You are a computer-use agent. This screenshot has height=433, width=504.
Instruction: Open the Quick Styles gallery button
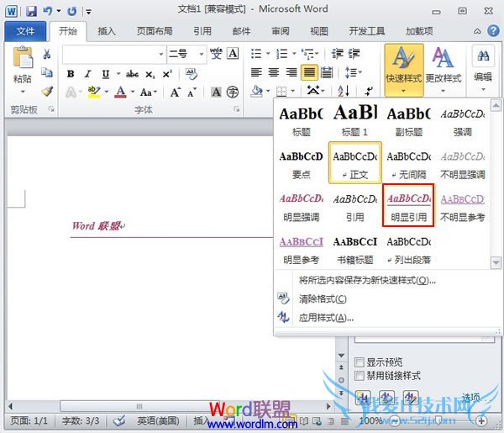click(404, 70)
